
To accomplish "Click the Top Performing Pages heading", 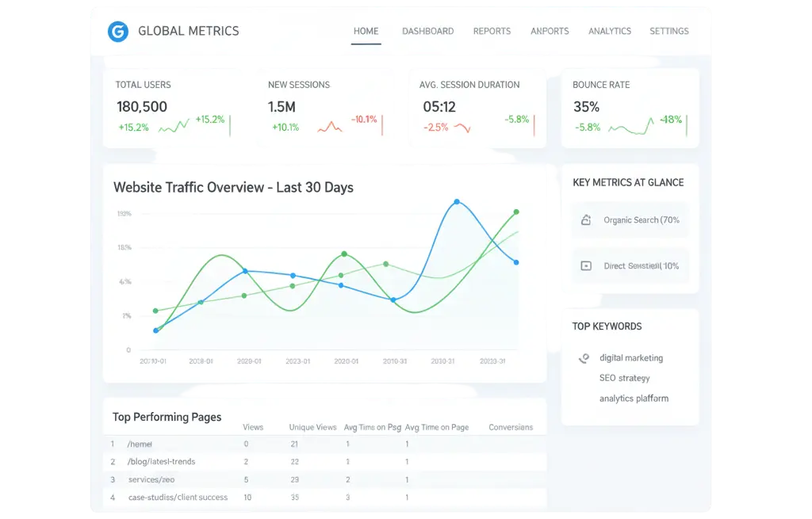I will click(167, 417).
